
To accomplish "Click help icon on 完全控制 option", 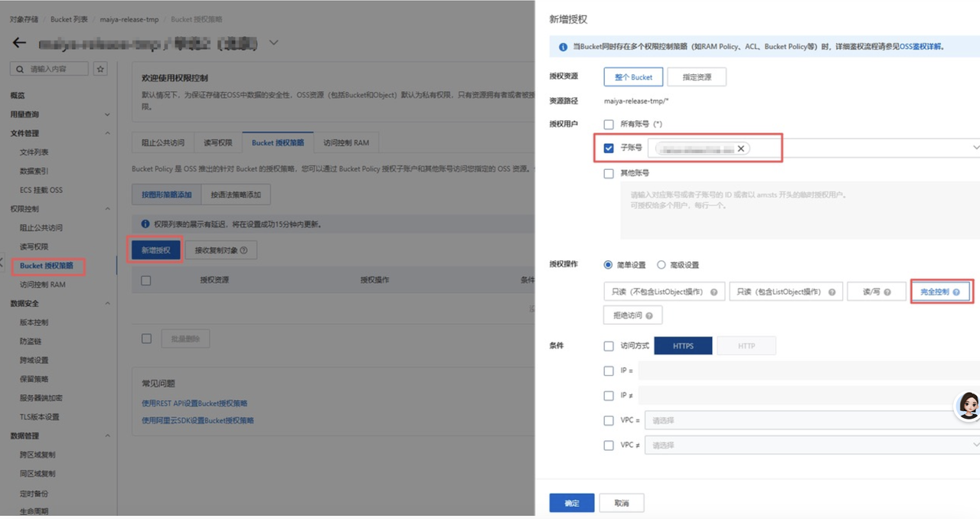I will click(x=956, y=292).
